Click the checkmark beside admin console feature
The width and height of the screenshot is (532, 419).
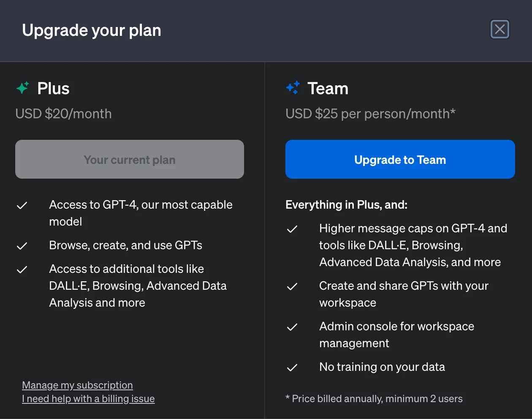click(292, 327)
